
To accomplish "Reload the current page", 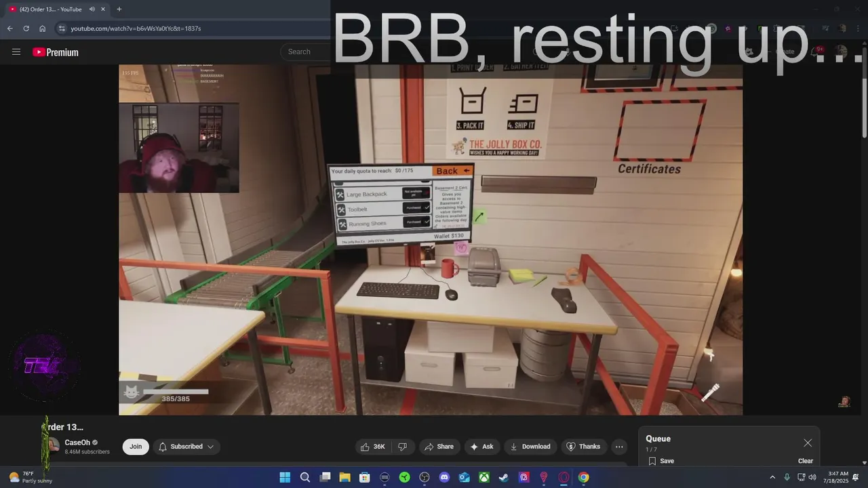I will coord(26,28).
